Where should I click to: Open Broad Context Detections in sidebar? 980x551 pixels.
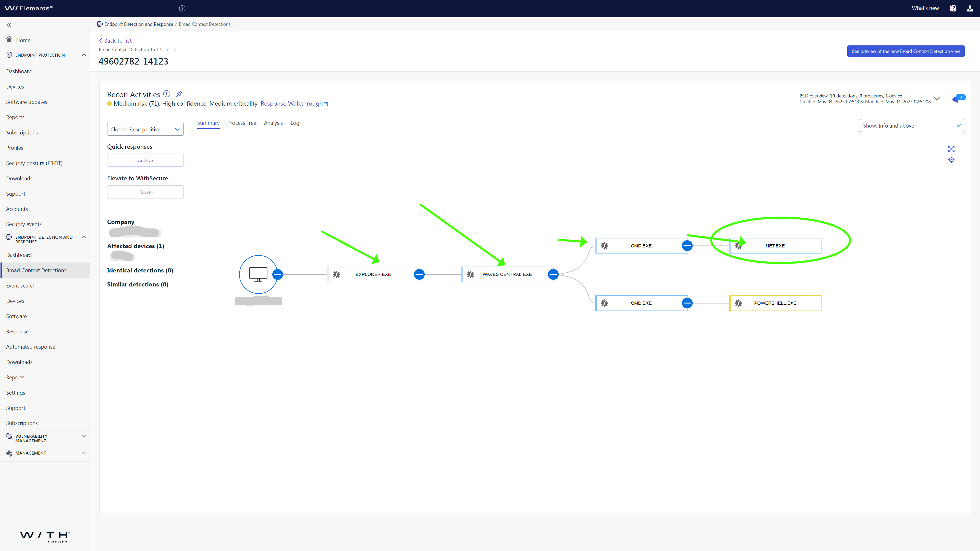point(45,270)
